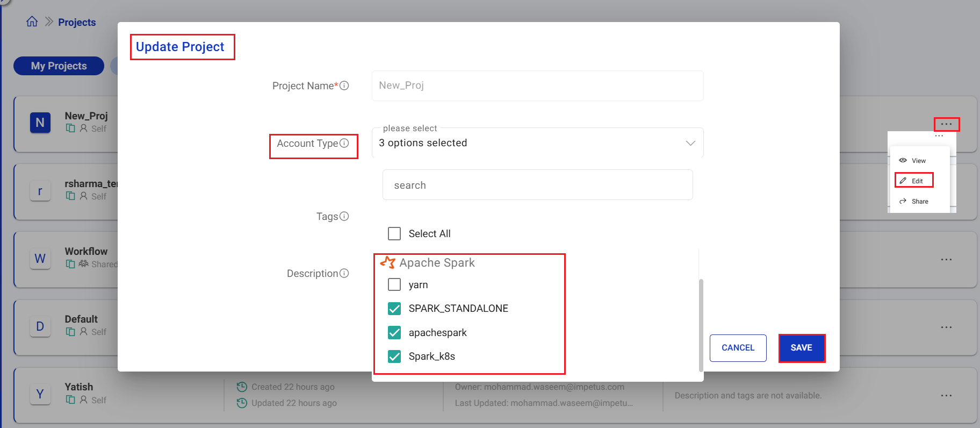Check the yarn checkbox
Viewport: 980px width, 428px height.
[394, 284]
